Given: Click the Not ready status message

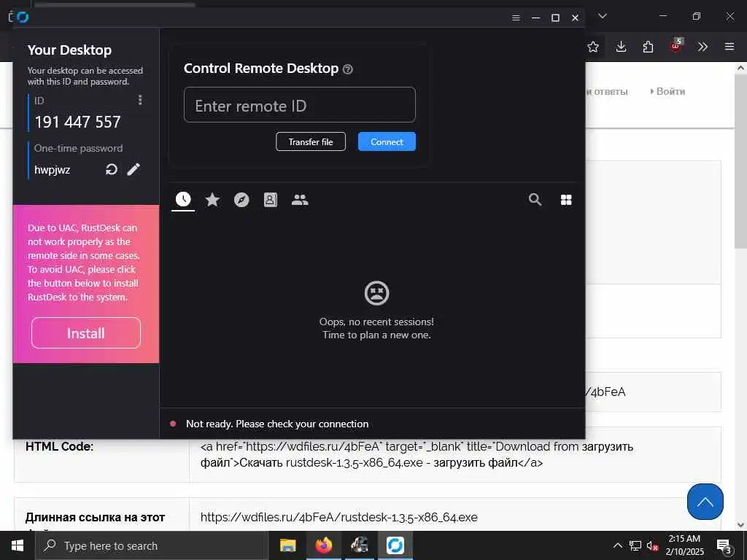Looking at the screenshot, I should tap(277, 424).
